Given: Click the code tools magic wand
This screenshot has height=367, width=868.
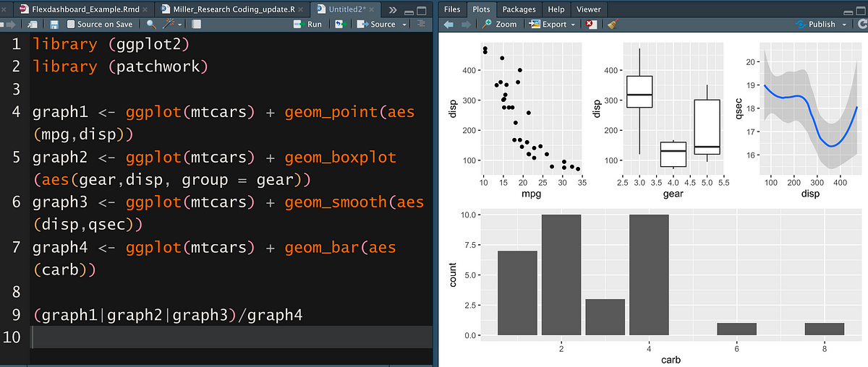Looking at the screenshot, I should (x=169, y=24).
